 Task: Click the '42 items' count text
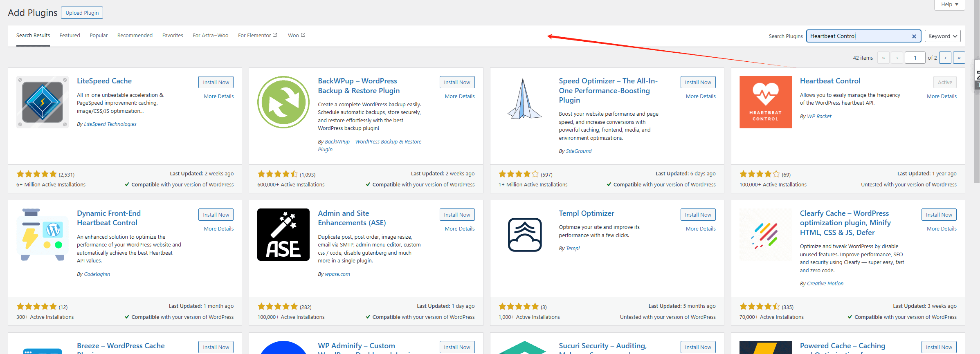point(863,58)
